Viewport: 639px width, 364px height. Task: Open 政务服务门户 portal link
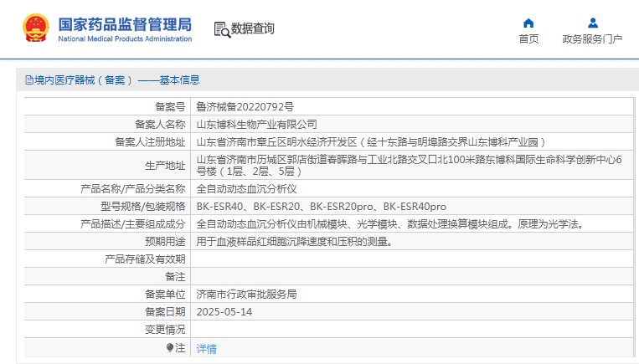click(592, 38)
